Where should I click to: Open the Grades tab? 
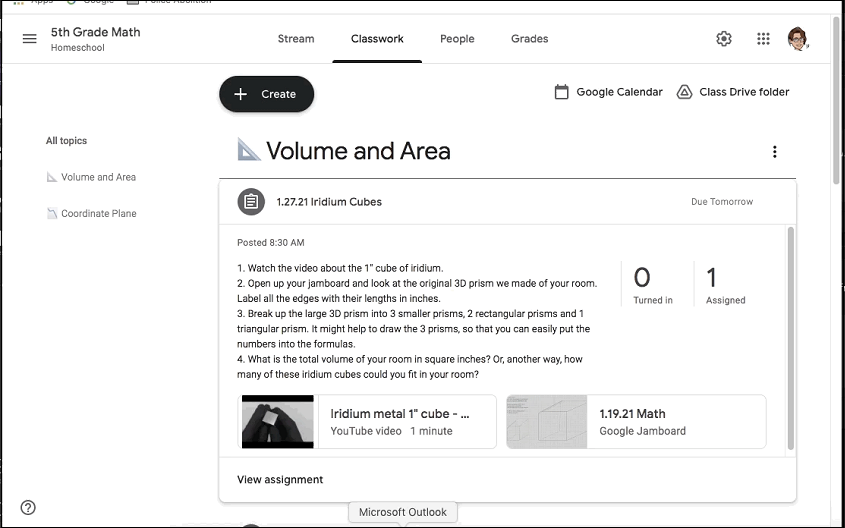point(530,39)
